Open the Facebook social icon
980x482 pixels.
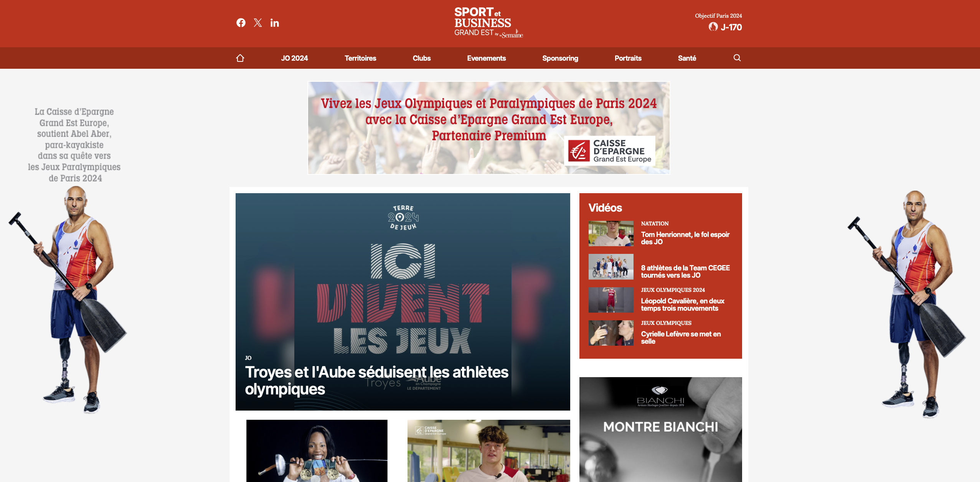(241, 23)
